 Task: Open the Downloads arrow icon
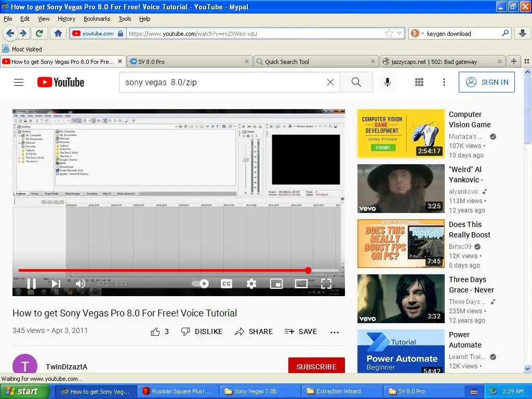pos(523,33)
